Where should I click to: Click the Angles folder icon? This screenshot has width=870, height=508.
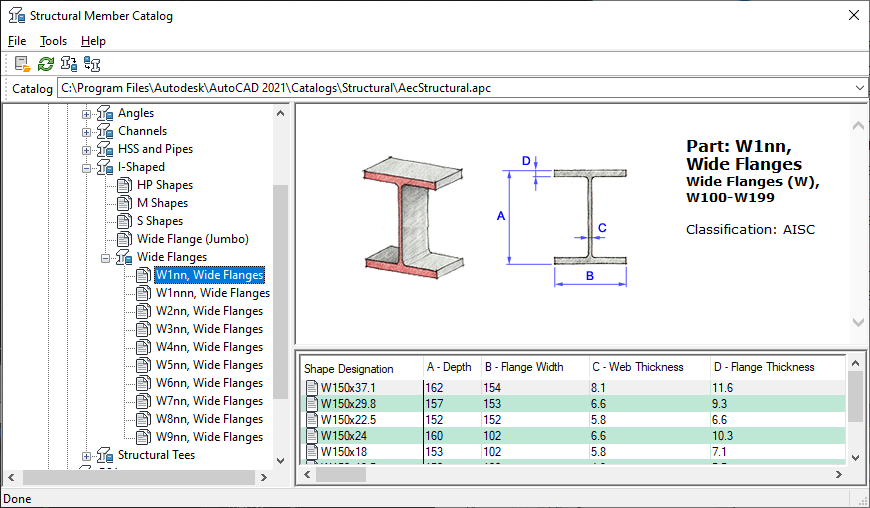(105, 113)
